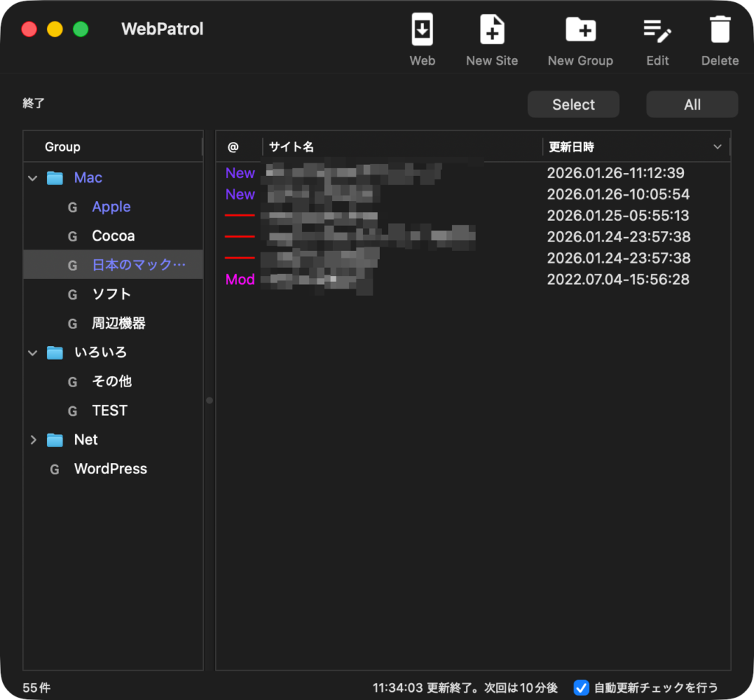Image resolution: width=754 pixels, height=700 pixels.
Task: Click the New Group folder icon
Action: click(580, 31)
